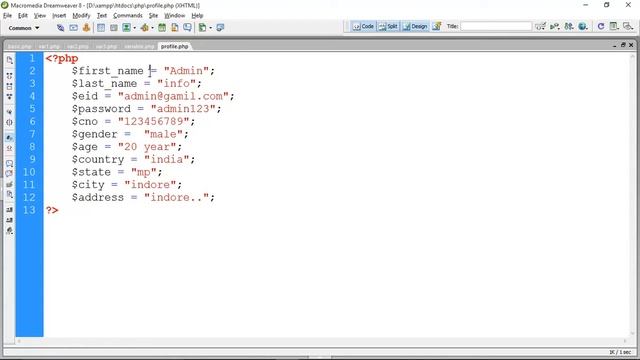The image size is (640, 360).
Task: Click the Format Source Code icon
Action: pyautogui.click(x=9, y=231)
